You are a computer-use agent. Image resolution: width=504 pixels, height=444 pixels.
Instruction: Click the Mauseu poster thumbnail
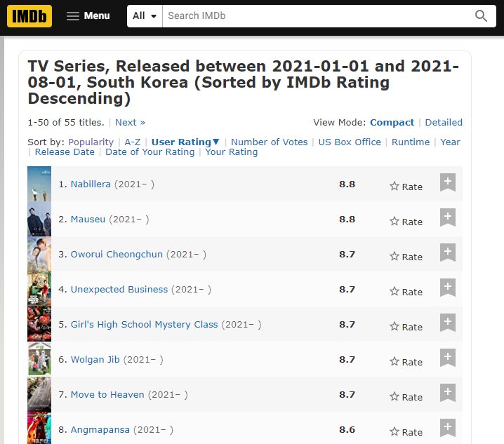coord(39,219)
